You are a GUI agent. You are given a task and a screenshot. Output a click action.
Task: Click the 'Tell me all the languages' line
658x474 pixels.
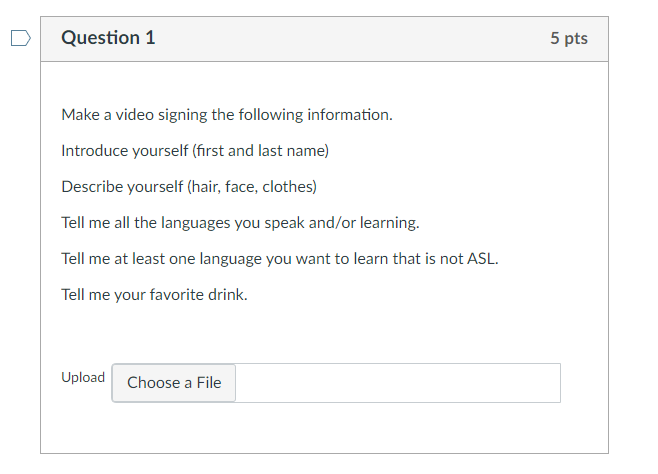tap(240, 223)
